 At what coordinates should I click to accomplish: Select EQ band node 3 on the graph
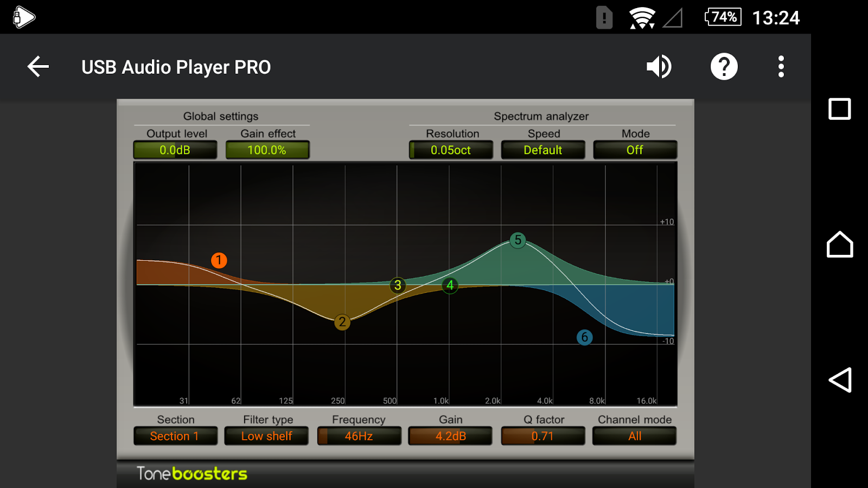(398, 285)
